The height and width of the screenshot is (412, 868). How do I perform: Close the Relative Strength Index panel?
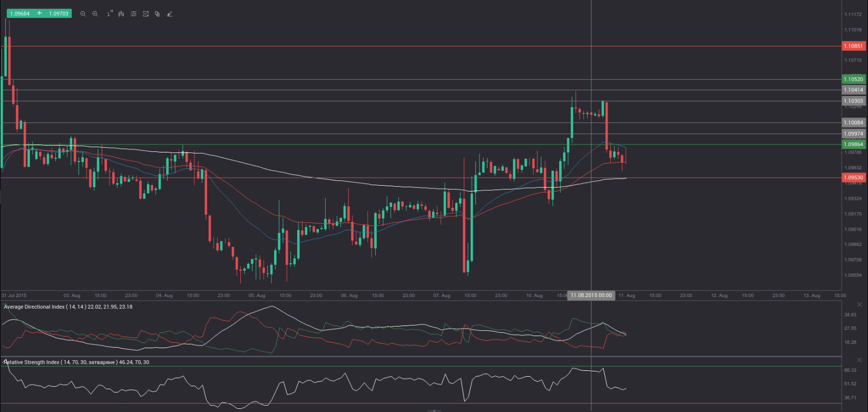860,360
